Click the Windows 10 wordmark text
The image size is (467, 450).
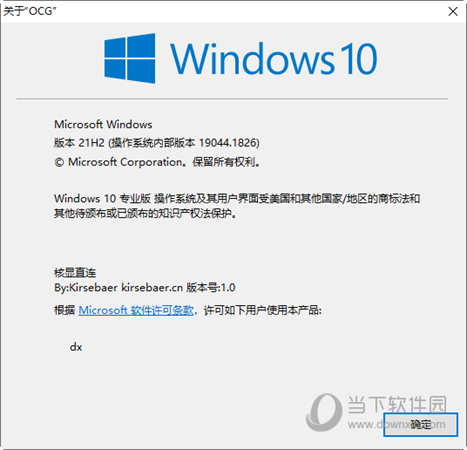(274, 59)
